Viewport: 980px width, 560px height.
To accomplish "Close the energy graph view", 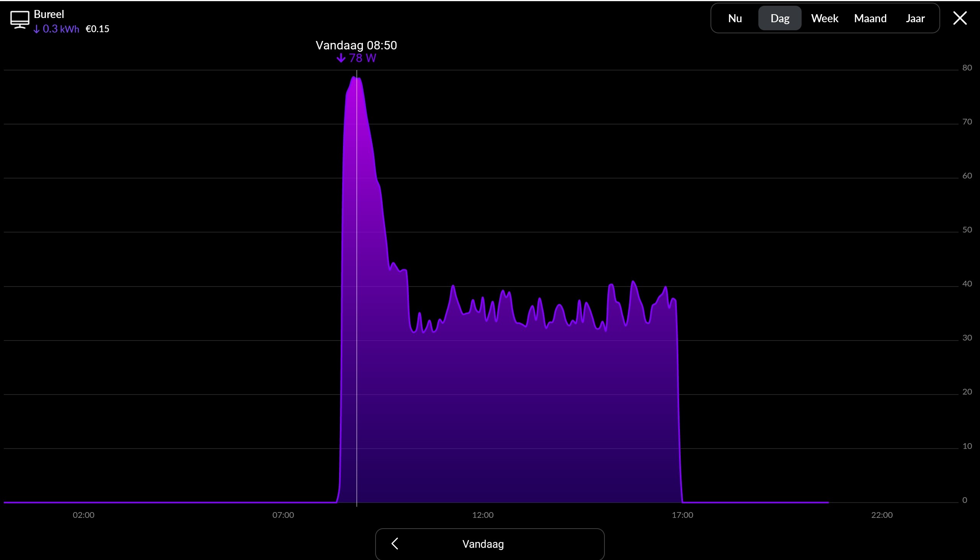I will 960,18.
